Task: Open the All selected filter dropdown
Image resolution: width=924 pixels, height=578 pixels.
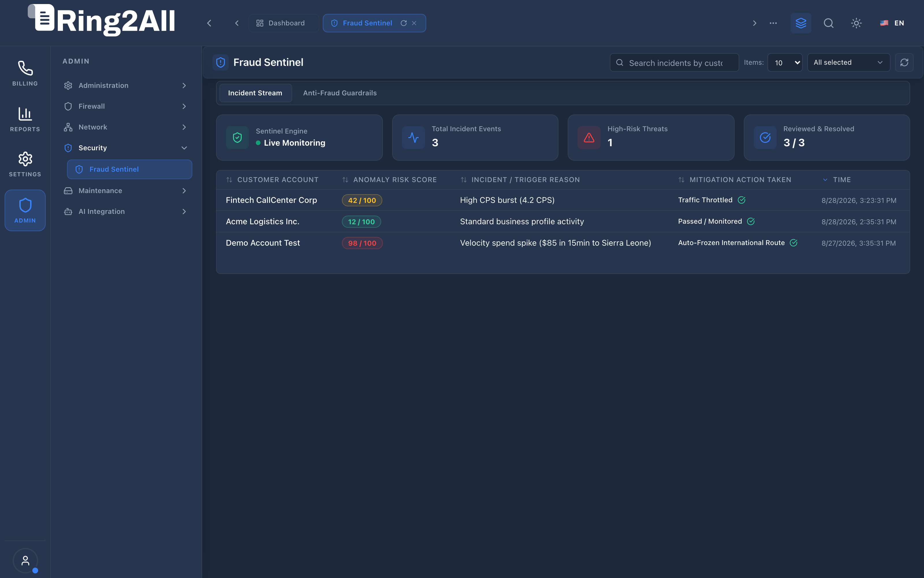Action: 848,62
